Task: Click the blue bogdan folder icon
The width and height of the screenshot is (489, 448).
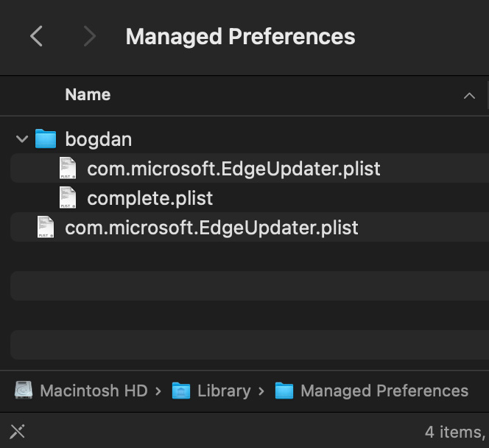Action: point(46,139)
